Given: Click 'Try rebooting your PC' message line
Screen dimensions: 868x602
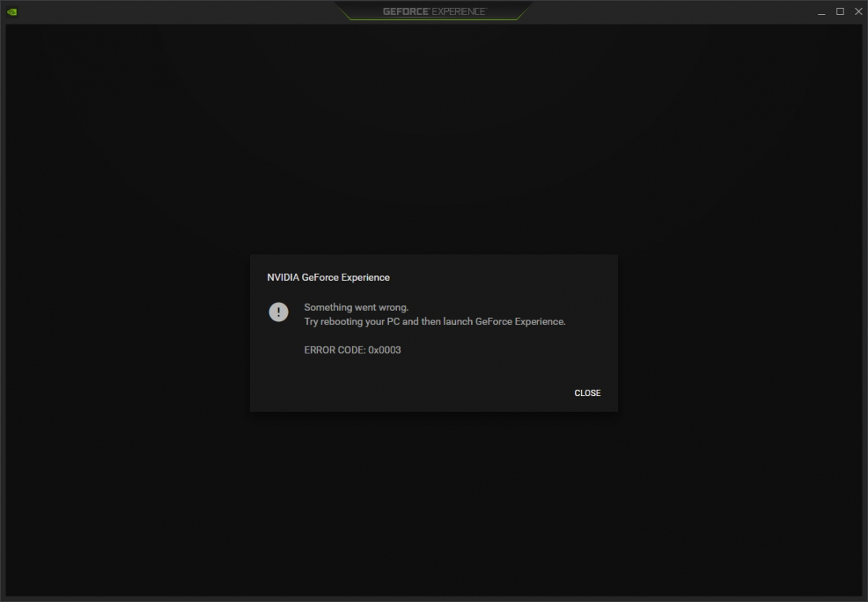Looking at the screenshot, I should click(x=435, y=321).
